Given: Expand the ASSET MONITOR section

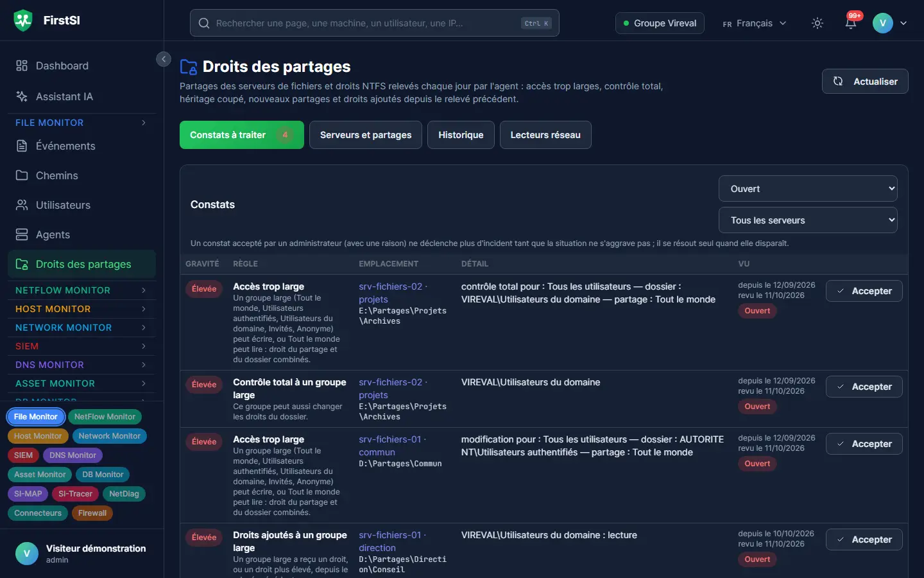Looking at the screenshot, I should [82, 383].
